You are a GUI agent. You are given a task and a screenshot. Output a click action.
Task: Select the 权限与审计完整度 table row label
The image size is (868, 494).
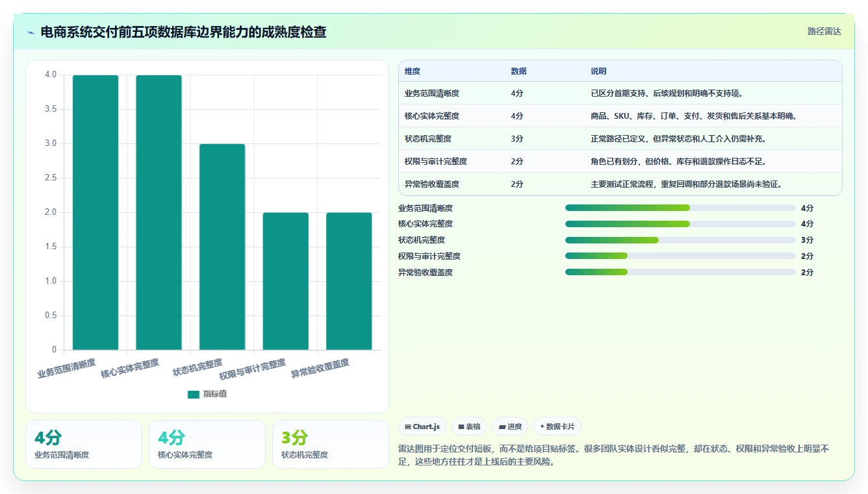pos(436,162)
